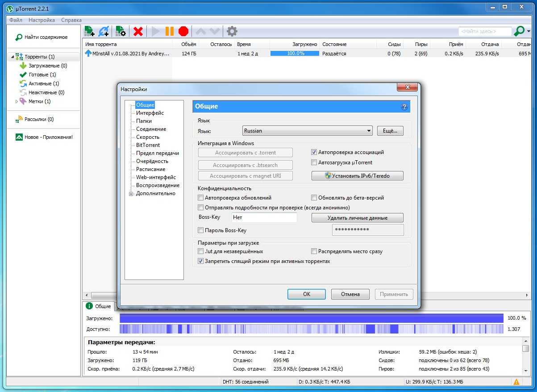Select Расписание in settings tree
The image size is (537, 392).
tap(150, 169)
